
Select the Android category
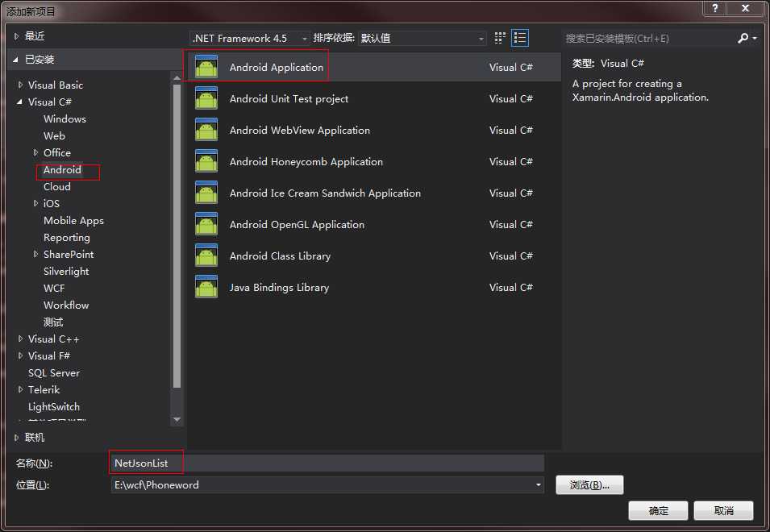coord(62,170)
